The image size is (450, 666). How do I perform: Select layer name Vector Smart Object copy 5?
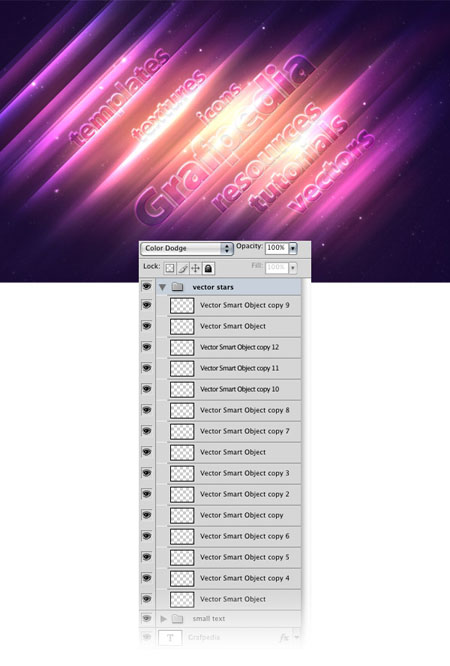coord(245,557)
